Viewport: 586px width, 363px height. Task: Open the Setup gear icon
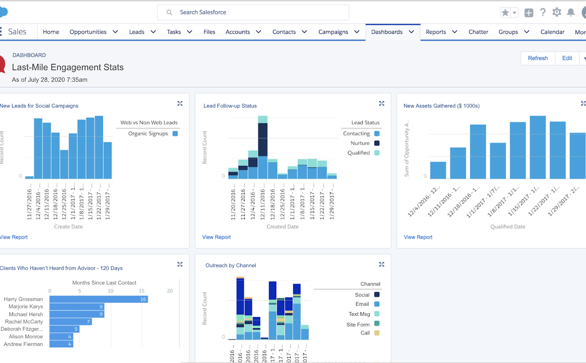click(556, 12)
